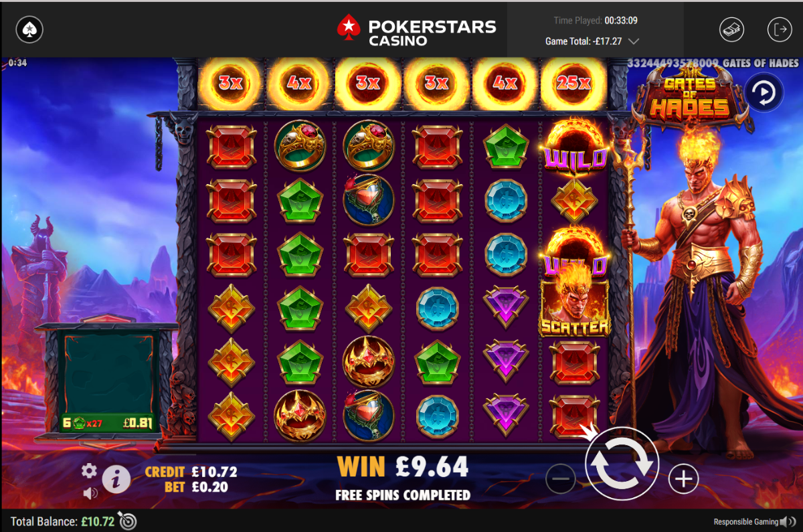Click the win history green panel

coord(107,381)
